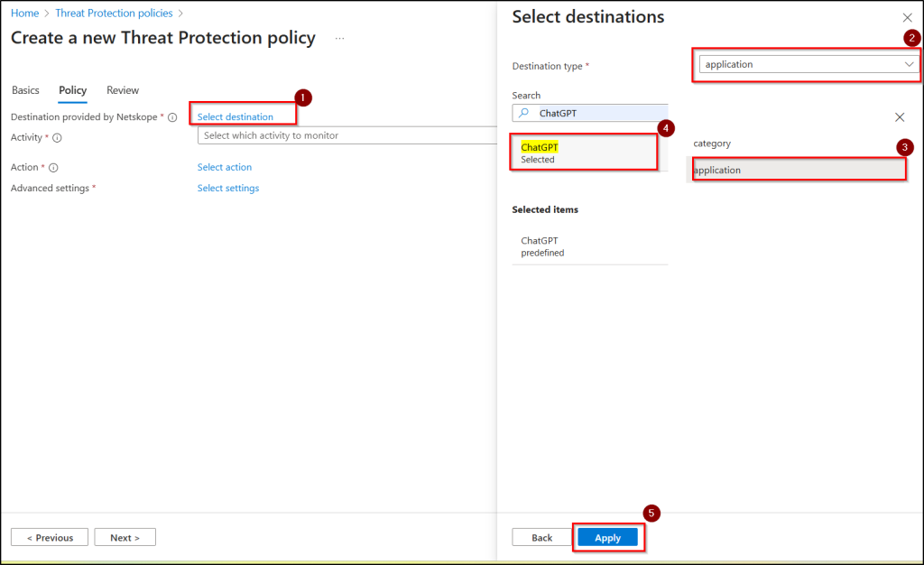Click info icon beside Destination provided by Netskope
924x565 pixels.
[x=172, y=117]
